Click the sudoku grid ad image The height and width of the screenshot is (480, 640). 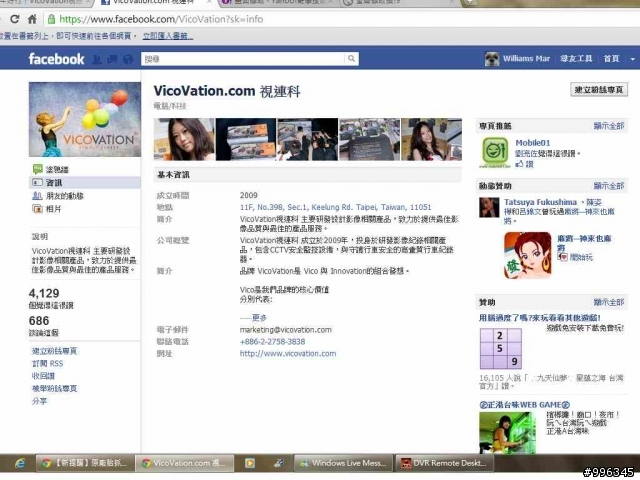[500, 349]
